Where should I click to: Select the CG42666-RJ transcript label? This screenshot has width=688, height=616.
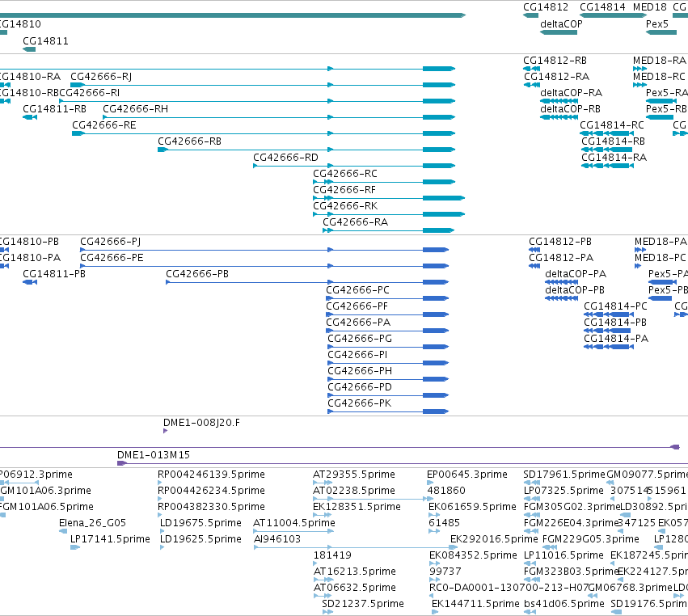pyautogui.click(x=101, y=77)
